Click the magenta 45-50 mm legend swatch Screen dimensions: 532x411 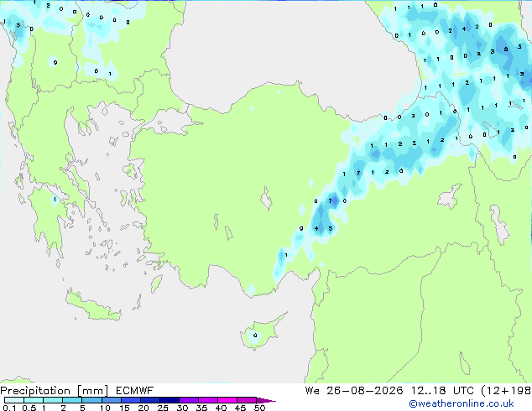247,400
